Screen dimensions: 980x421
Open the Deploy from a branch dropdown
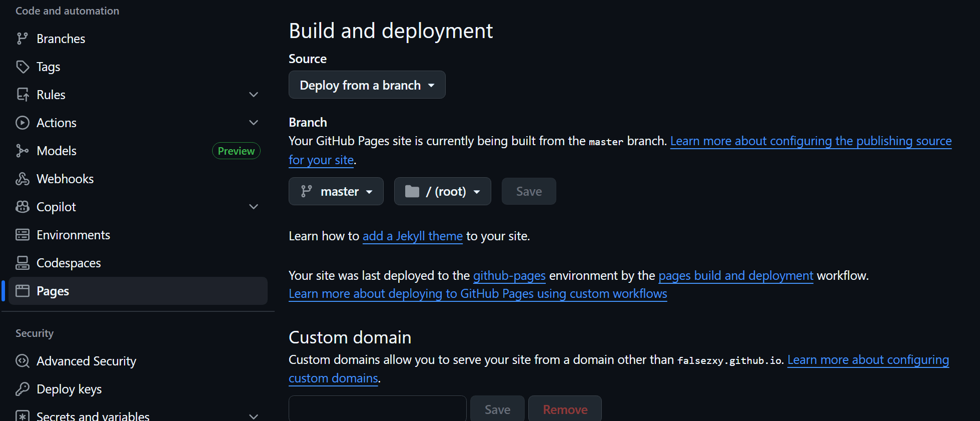click(x=367, y=85)
